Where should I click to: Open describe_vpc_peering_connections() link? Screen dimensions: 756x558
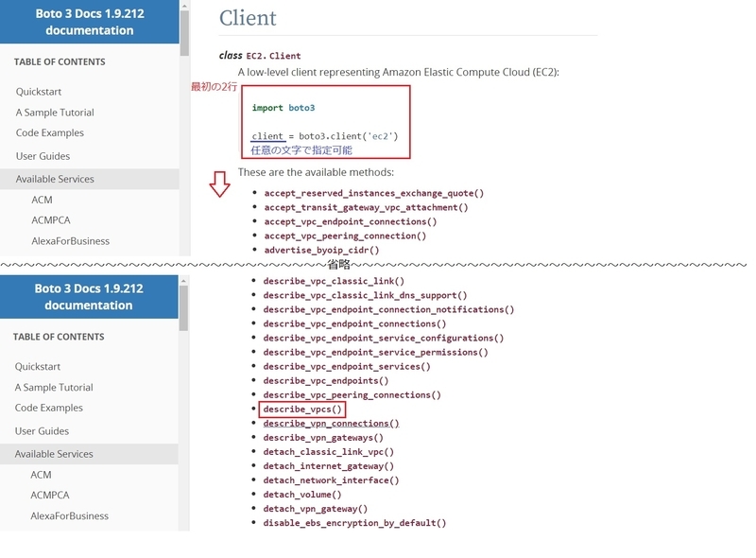[352, 394]
